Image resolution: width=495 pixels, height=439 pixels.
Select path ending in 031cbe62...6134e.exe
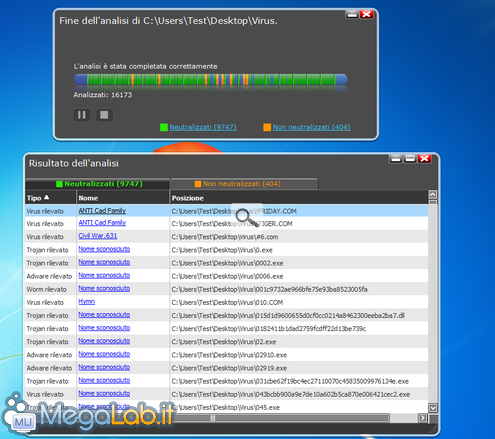pos(290,381)
